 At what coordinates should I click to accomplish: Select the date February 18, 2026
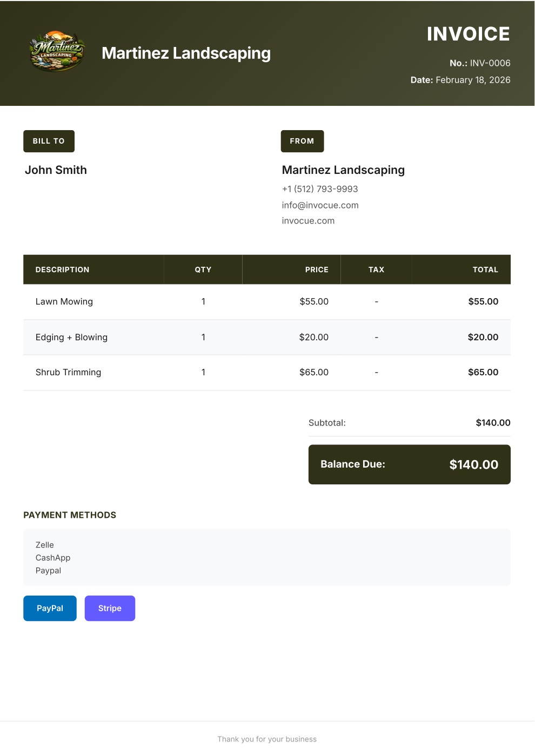[473, 80]
